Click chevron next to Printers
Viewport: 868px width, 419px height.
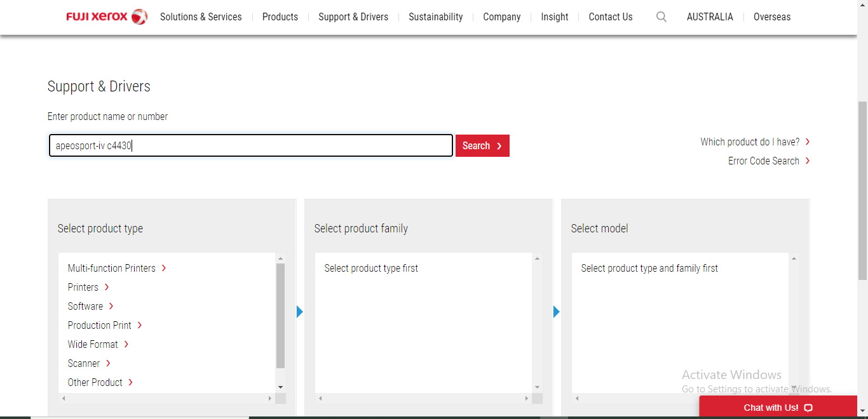coord(107,288)
